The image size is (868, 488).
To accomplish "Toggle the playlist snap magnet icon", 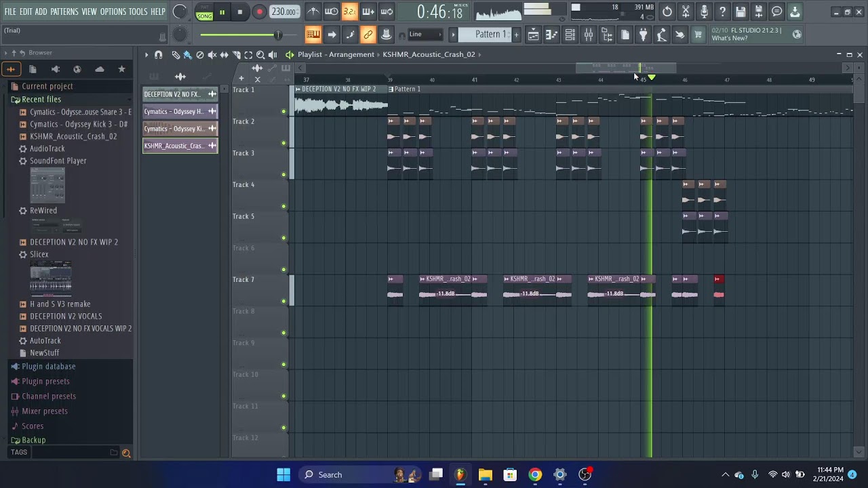I will (158, 55).
